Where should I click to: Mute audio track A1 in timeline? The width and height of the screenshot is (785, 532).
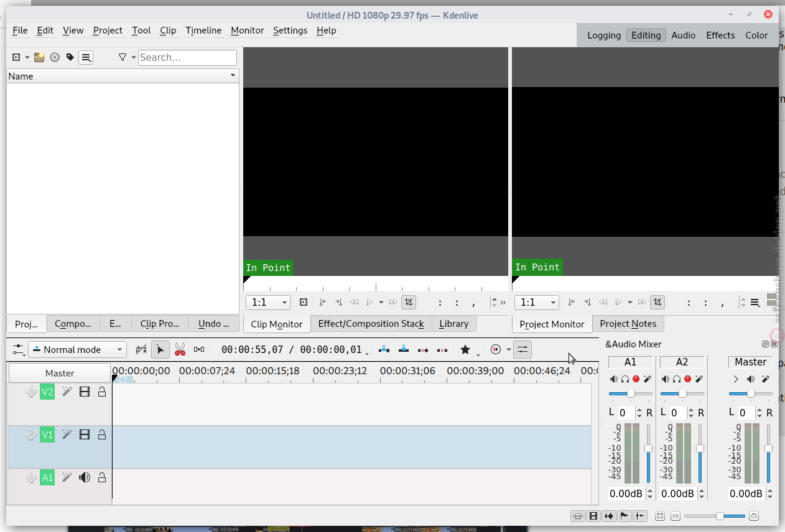pyautogui.click(x=85, y=477)
